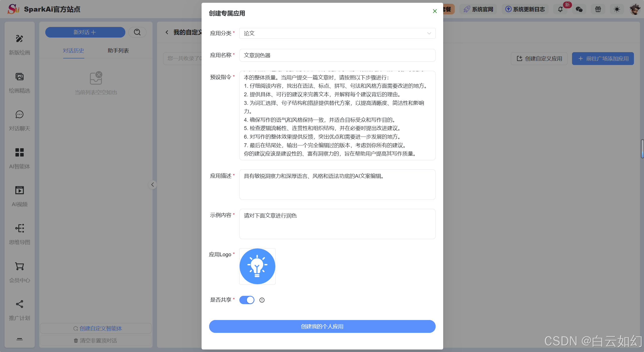This screenshot has width=644, height=352.
Task: Open the 思维导图 mind map icon
Action: pyautogui.click(x=19, y=228)
